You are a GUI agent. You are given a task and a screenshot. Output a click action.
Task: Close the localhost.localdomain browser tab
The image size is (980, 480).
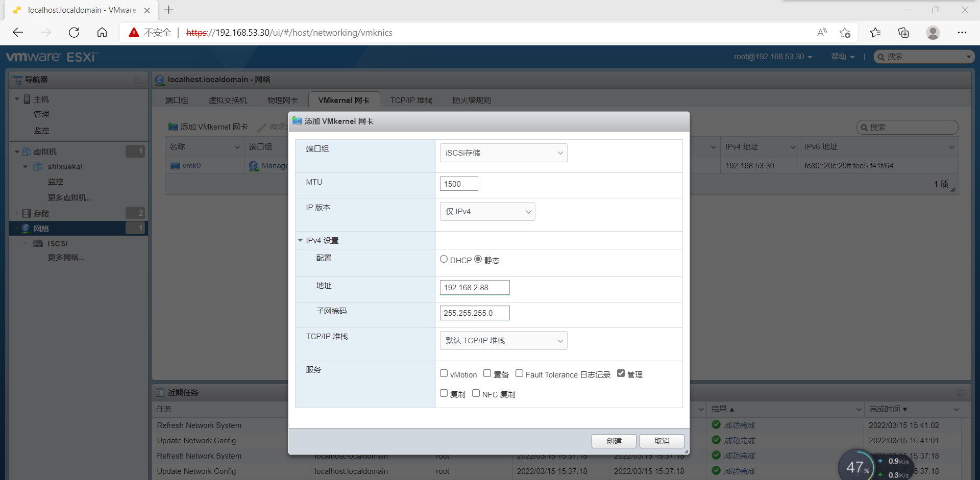(147, 10)
